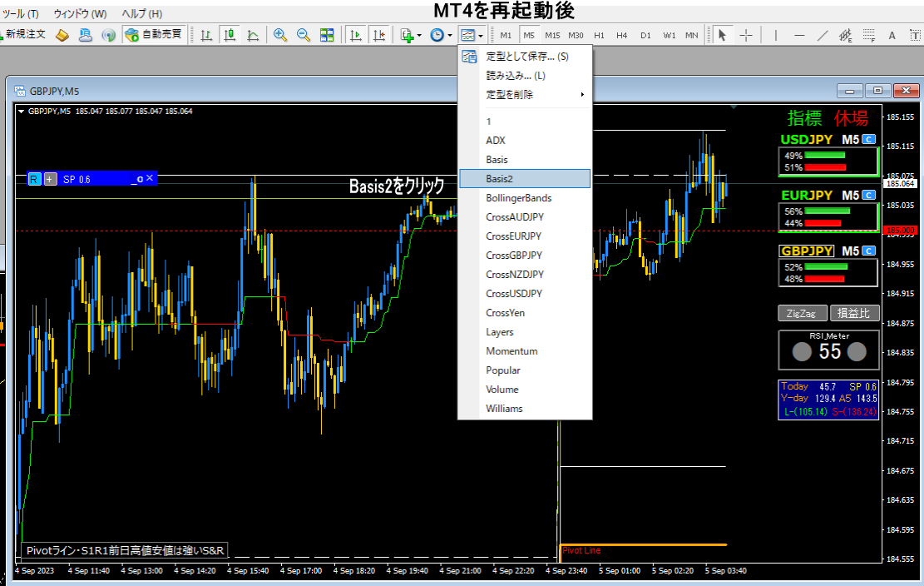Open the periodicity clock dropdown
The width and height of the screenshot is (924, 586).
[441, 35]
